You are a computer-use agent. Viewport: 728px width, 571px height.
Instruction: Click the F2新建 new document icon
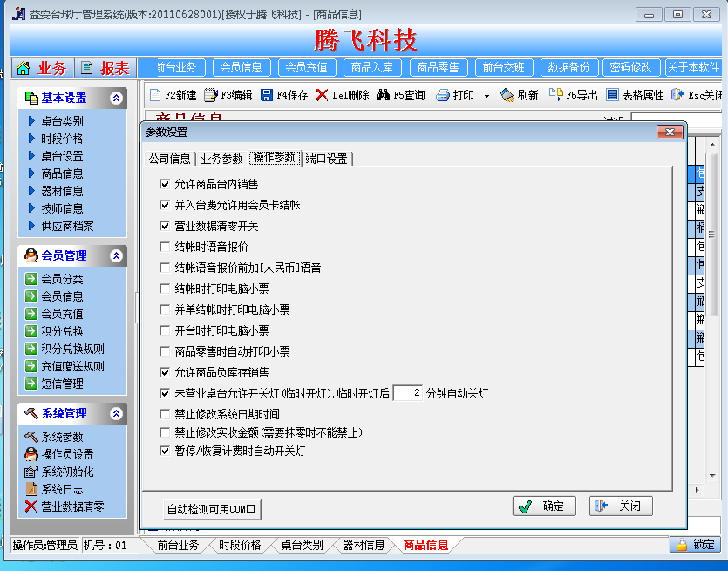(155, 95)
